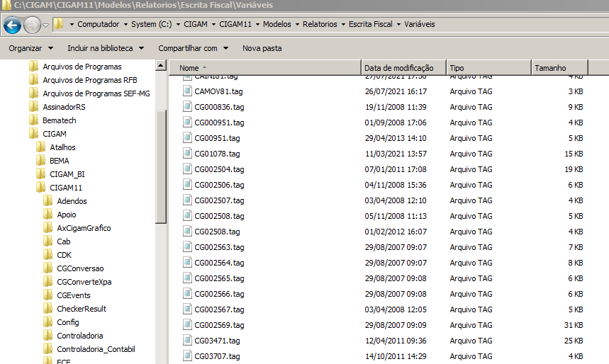The width and height of the screenshot is (609, 364).
Task: Select file name CG002563.tag
Action: tap(220, 247)
